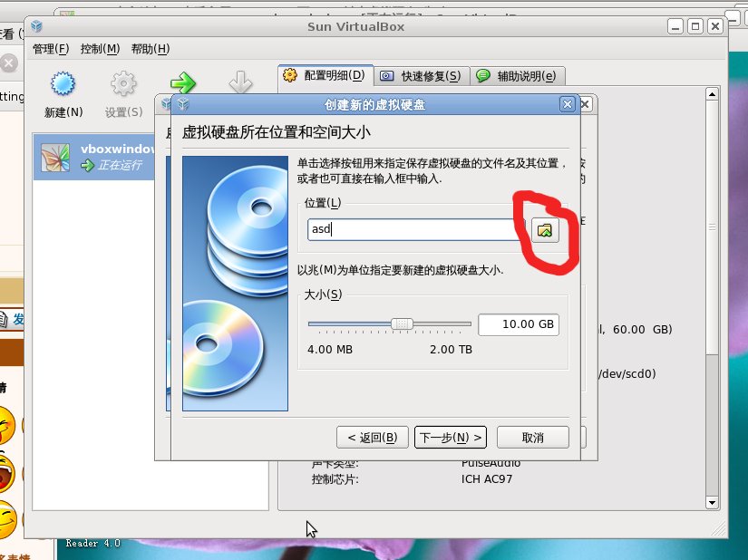
Task: Click the disk size slider handle
Action: 402,324
